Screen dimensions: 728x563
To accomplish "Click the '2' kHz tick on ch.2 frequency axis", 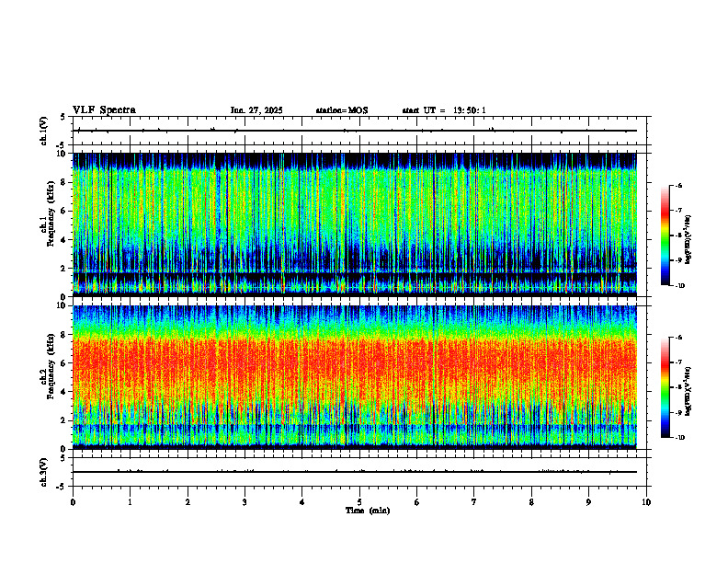I will pos(65,420).
